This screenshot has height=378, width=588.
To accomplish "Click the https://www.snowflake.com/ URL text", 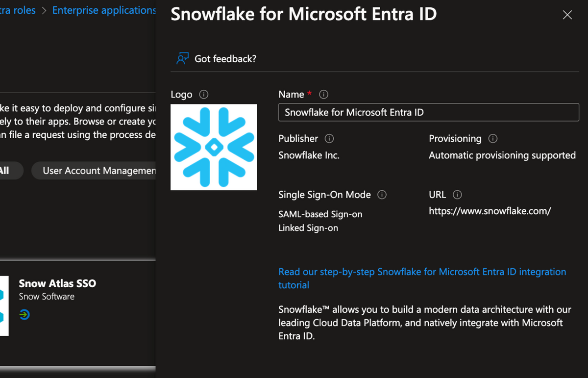I will (490, 211).
